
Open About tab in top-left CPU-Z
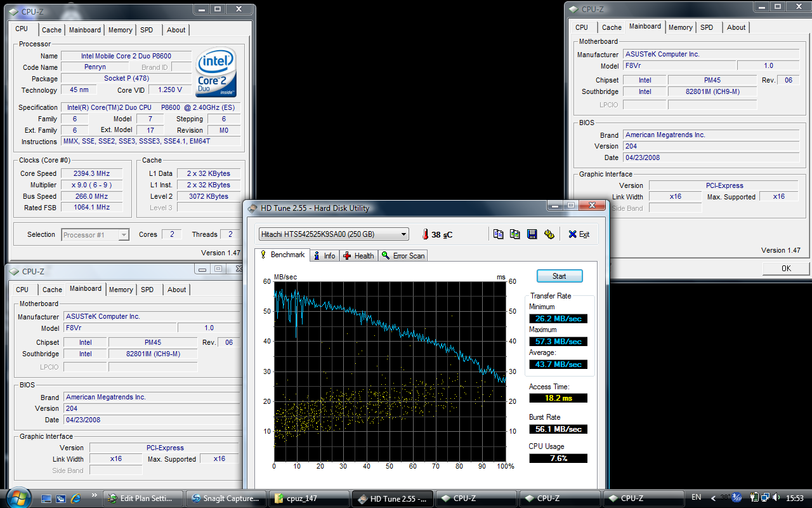point(176,30)
